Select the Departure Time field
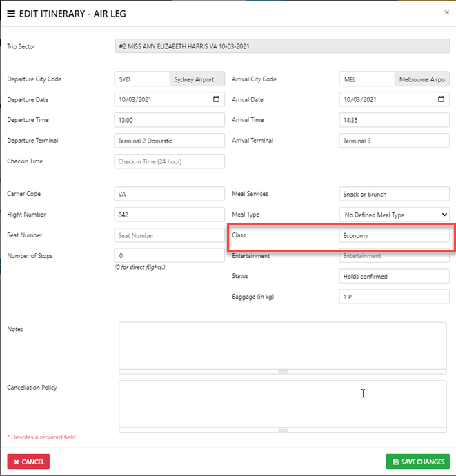 pos(169,120)
